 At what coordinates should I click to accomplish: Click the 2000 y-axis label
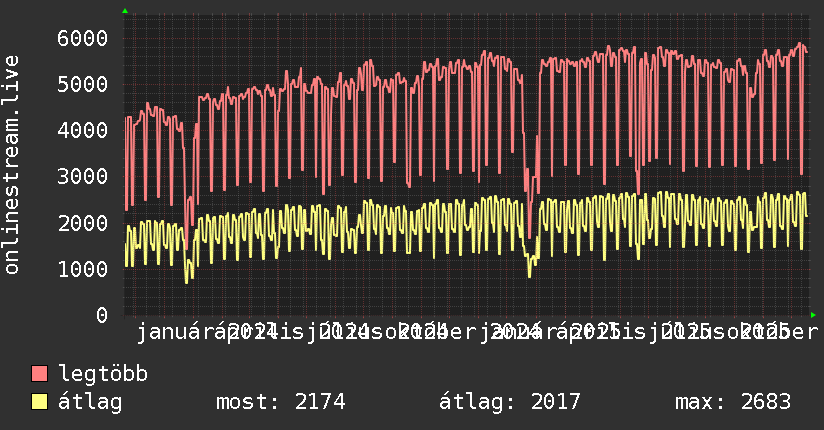(83, 223)
